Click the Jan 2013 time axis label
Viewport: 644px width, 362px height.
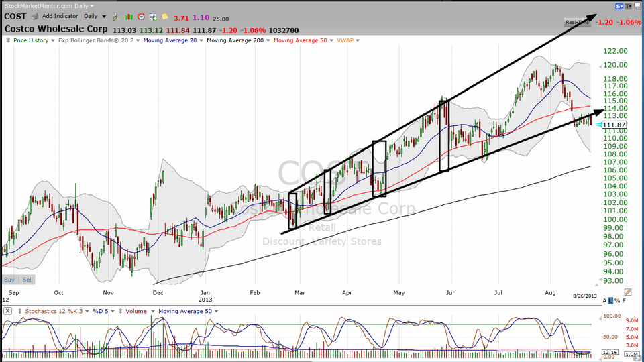click(205, 296)
